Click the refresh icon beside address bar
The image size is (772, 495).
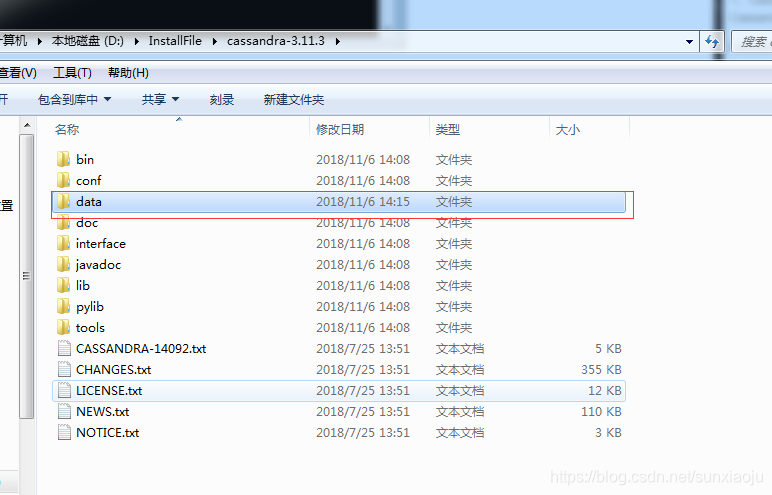(712, 42)
